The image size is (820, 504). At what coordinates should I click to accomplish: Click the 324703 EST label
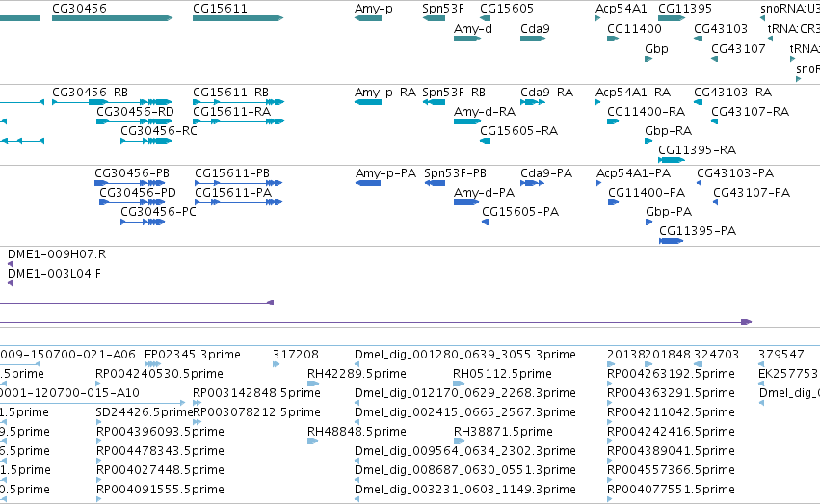tap(716, 355)
